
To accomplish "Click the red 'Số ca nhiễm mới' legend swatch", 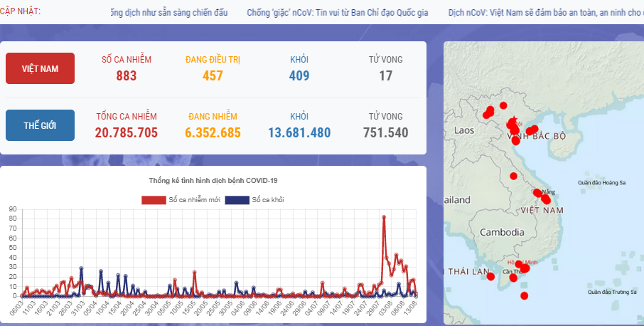I will (x=154, y=200).
